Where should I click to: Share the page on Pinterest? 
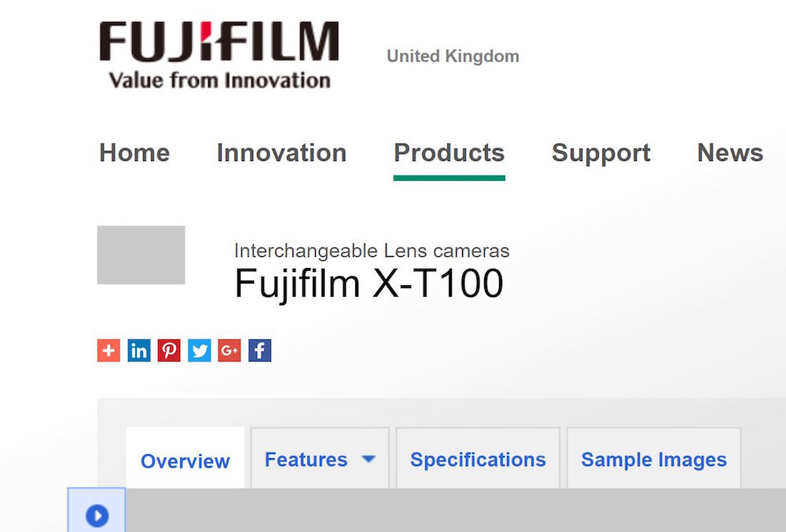coord(169,350)
